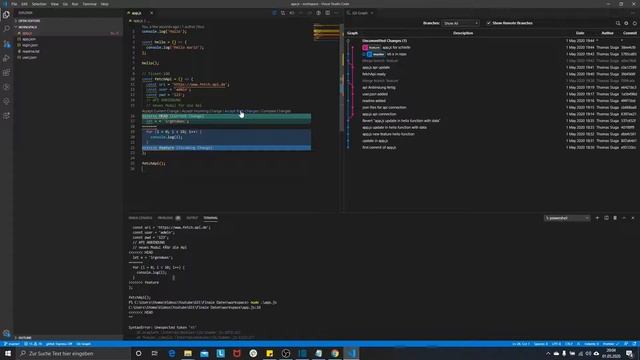Open the Help menu
Image resolution: width=640 pixels, height=360 pixels.
[x=104, y=4]
